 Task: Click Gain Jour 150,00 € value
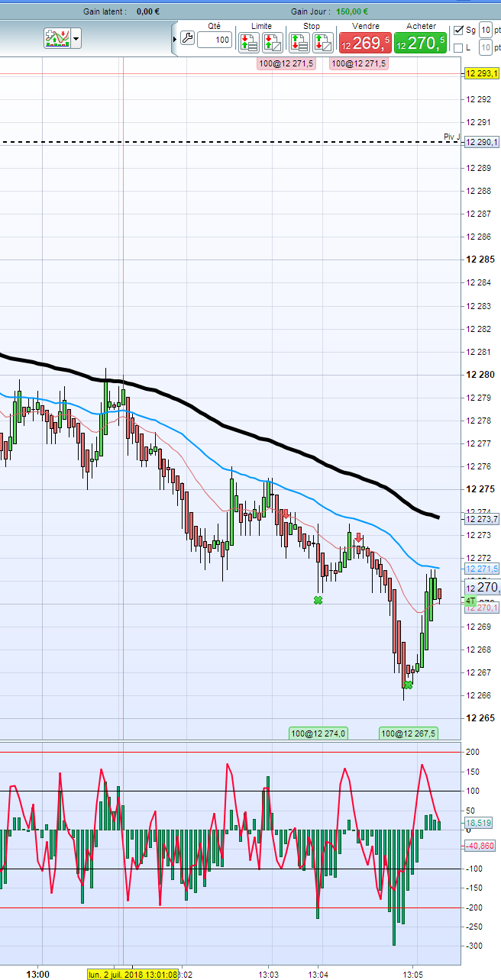click(x=352, y=11)
